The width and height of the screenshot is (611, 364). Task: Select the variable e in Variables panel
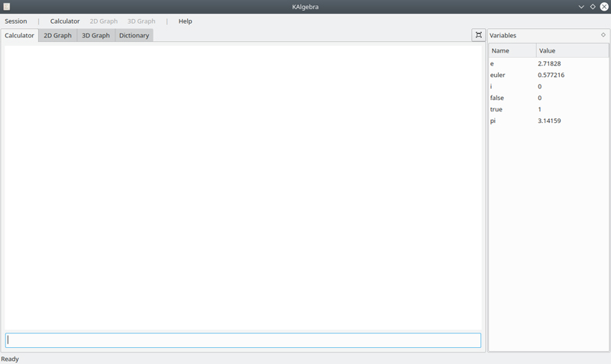click(x=493, y=63)
